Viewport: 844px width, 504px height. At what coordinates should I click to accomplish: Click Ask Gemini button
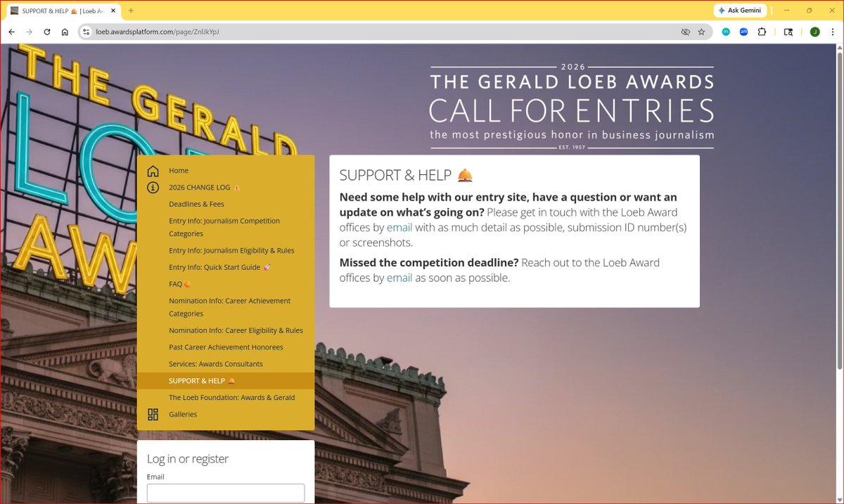click(740, 11)
